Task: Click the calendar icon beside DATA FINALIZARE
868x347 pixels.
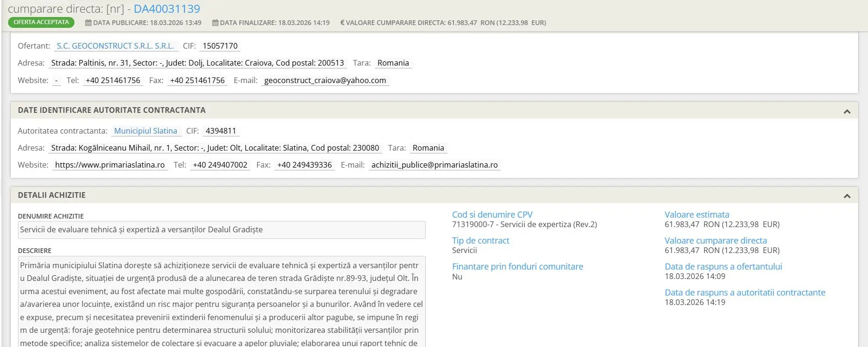Action: point(215,23)
